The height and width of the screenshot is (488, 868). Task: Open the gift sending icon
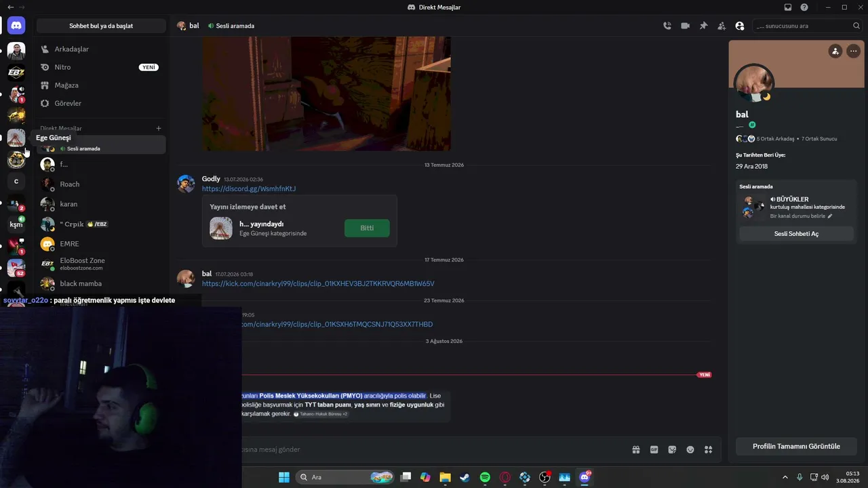tap(636, 449)
